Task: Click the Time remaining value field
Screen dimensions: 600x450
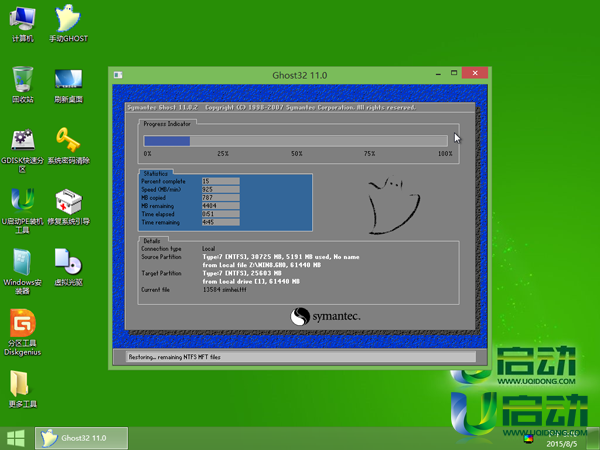Action: [221, 222]
